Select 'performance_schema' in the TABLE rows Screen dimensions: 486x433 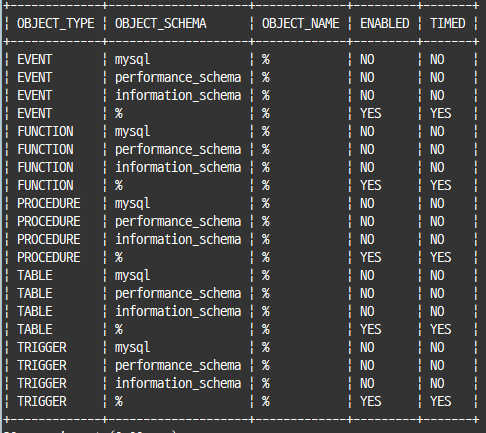click(x=178, y=294)
